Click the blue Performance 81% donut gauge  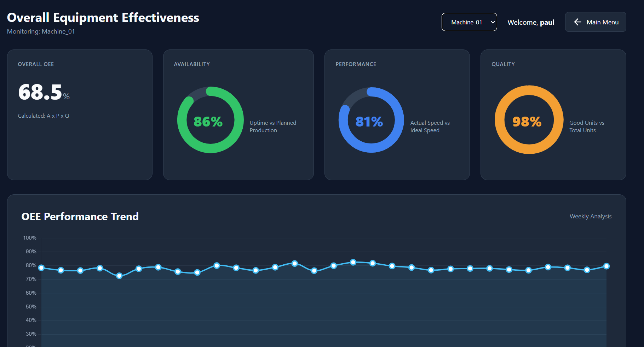(x=371, y=120)
